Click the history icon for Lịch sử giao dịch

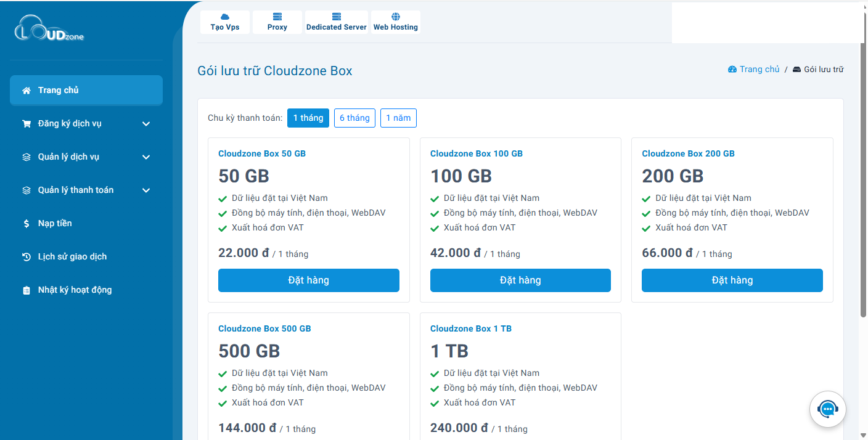[x=27, y=257]
